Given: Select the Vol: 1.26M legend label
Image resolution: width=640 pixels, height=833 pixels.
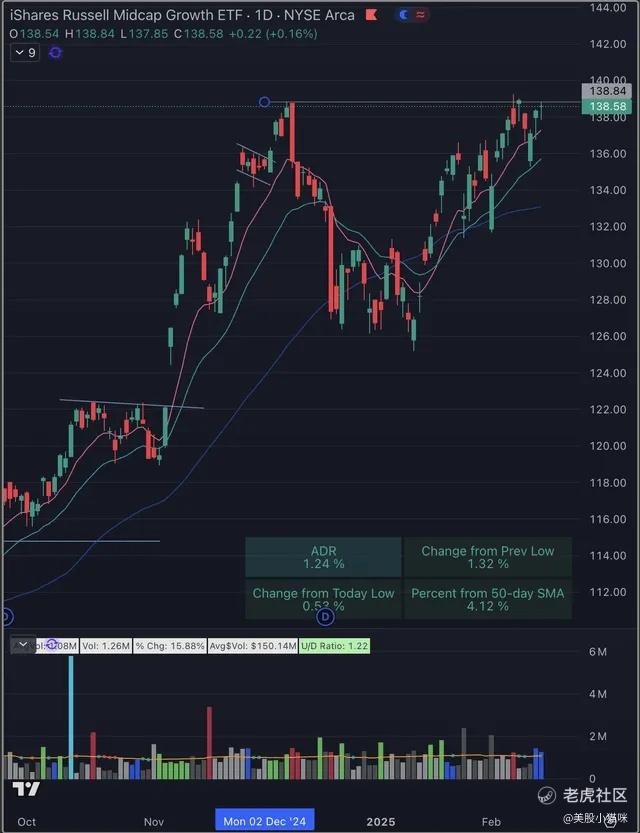Looking at the screenshot, I should [x=106, y=646].
